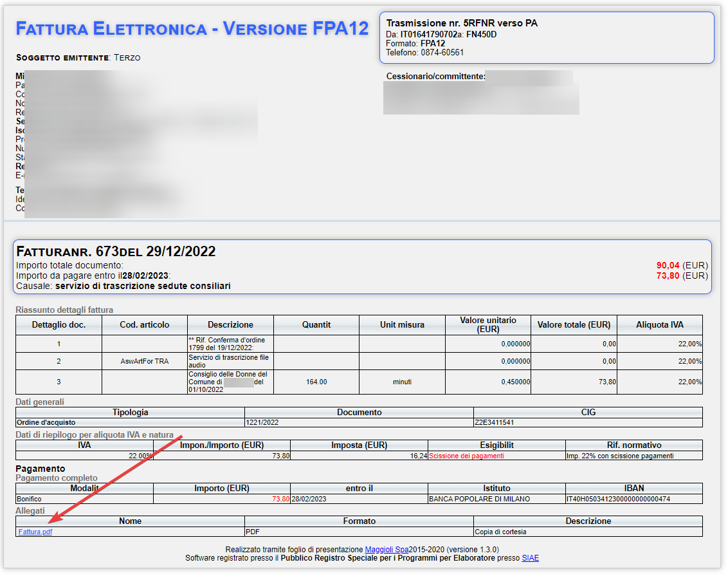
Task: Select the CIG value Z2E3411541
Action: [494, 422]
